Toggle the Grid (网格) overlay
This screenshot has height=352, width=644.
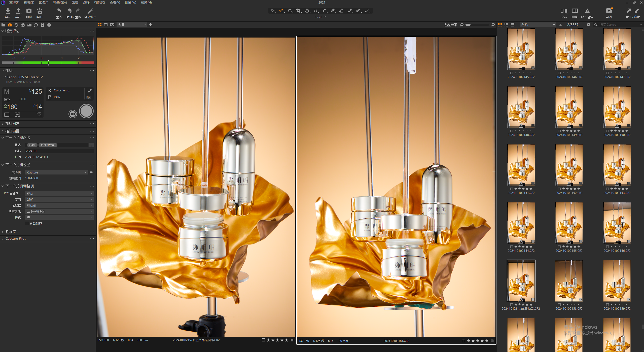pos(575,13)
